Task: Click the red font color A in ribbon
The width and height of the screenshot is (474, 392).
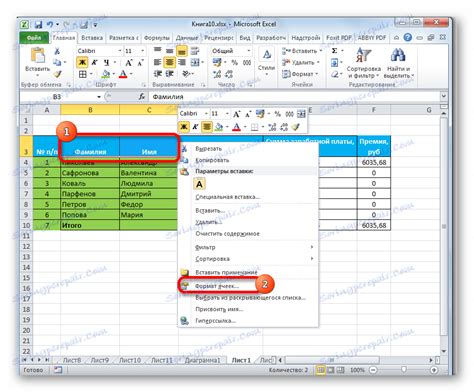Action: click(x=123, y=74)
